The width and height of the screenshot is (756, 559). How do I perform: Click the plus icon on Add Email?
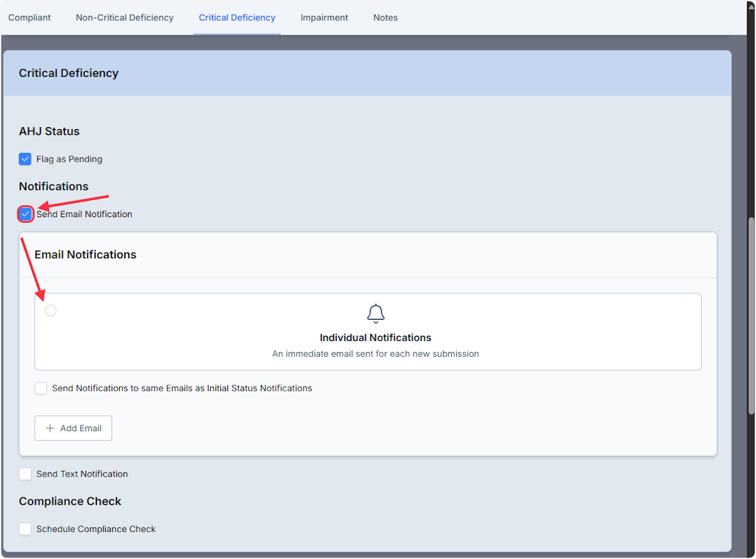point(50,428)
